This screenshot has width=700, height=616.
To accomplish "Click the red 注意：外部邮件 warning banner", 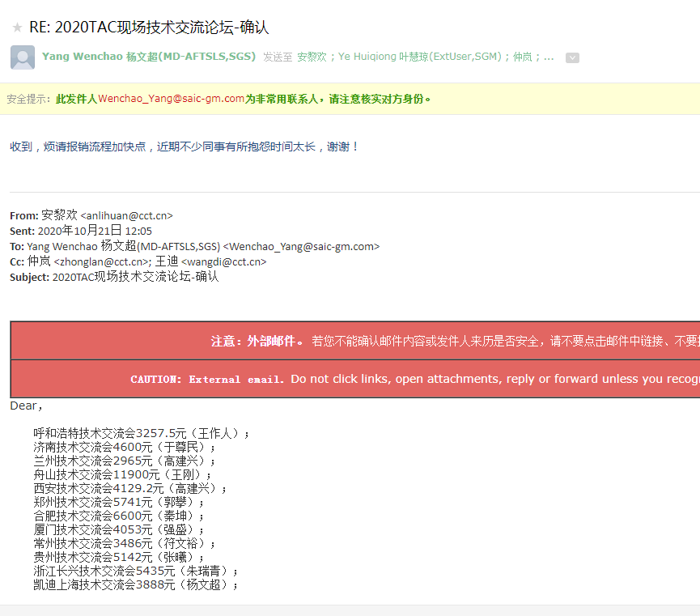I will point(356,341).
